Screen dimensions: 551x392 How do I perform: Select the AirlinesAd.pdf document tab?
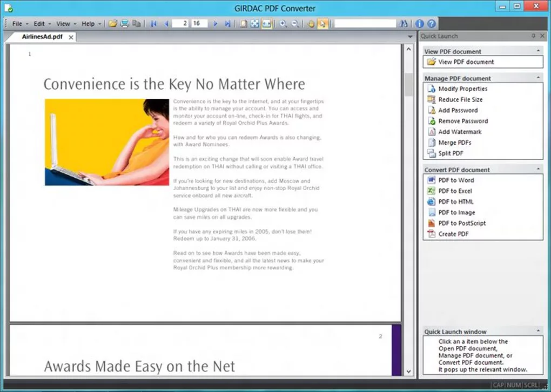click(x=42, y=37)
